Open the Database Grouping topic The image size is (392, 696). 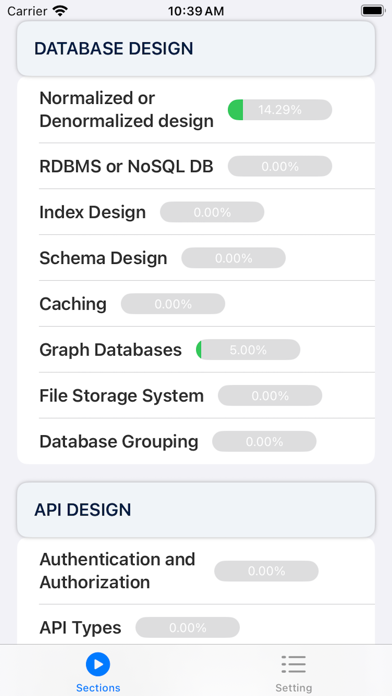pos(196,441)
